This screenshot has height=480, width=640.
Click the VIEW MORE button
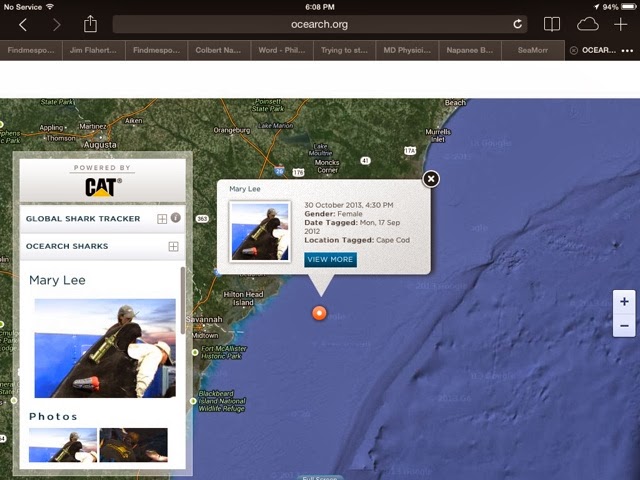tap(330, 260)
